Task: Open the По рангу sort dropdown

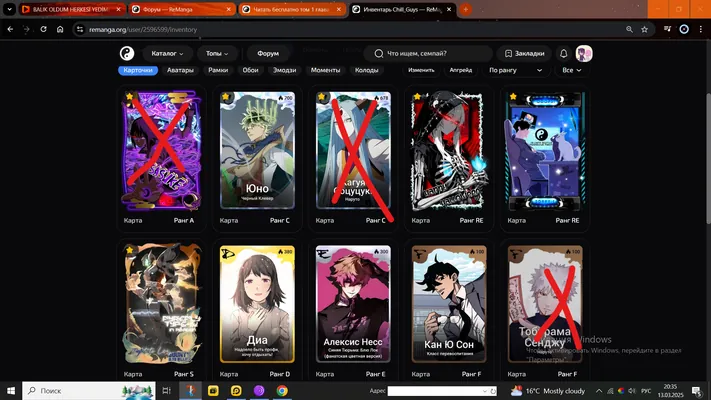Action: [x=516, y=70]
